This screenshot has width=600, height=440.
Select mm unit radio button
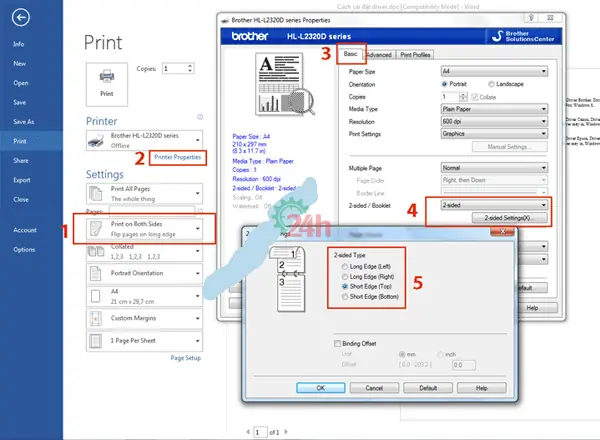(x=402, y=354)
